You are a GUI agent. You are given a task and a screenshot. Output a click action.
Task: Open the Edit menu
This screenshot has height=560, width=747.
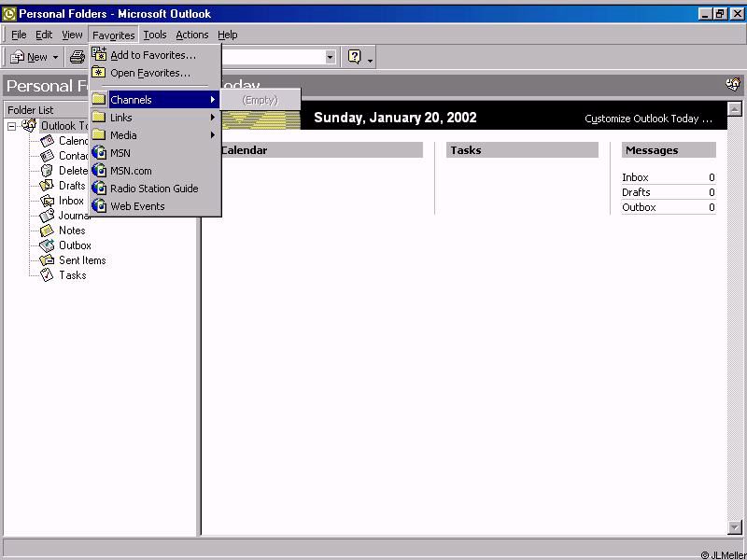coord(44,35)
